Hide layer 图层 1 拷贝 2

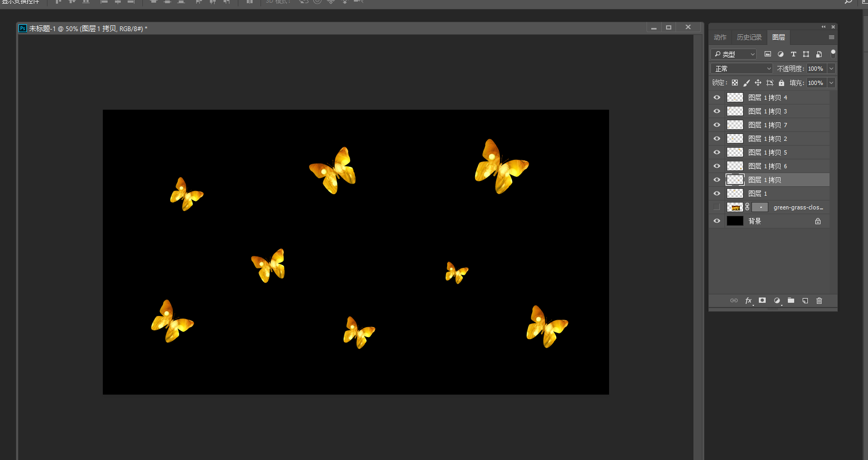[717, 139]
